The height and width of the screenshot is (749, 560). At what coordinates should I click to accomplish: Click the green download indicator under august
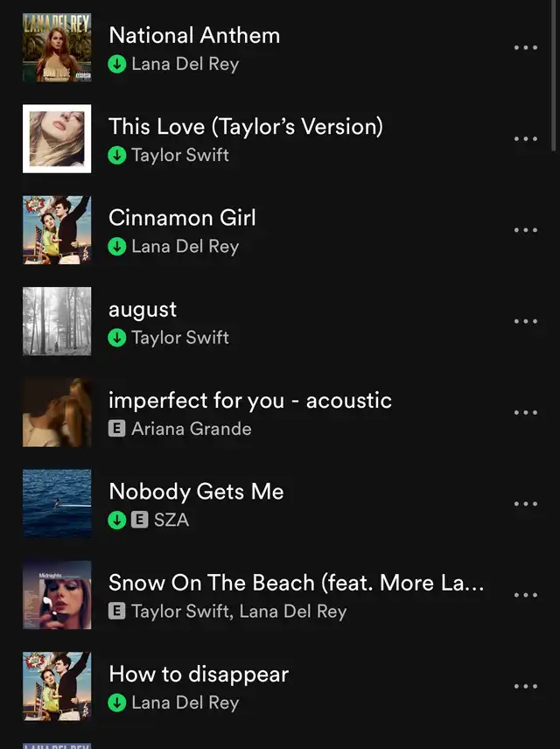pyautogui.click(x=117, y=338)
